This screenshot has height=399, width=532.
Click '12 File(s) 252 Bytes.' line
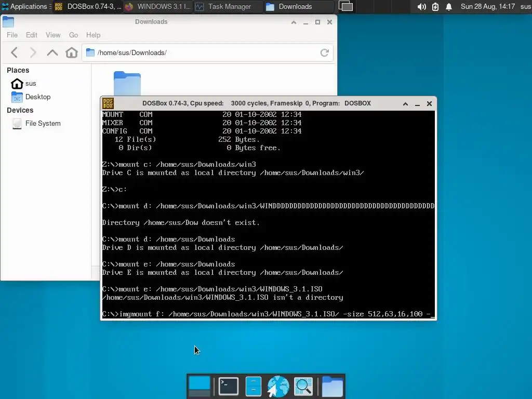coord(187,139)
